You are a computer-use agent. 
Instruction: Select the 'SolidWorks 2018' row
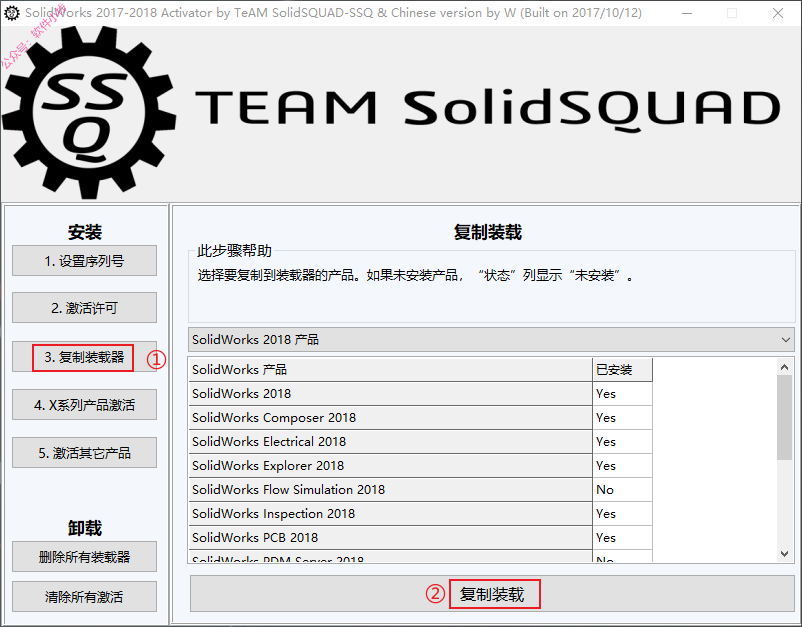[x=420, y=394]
